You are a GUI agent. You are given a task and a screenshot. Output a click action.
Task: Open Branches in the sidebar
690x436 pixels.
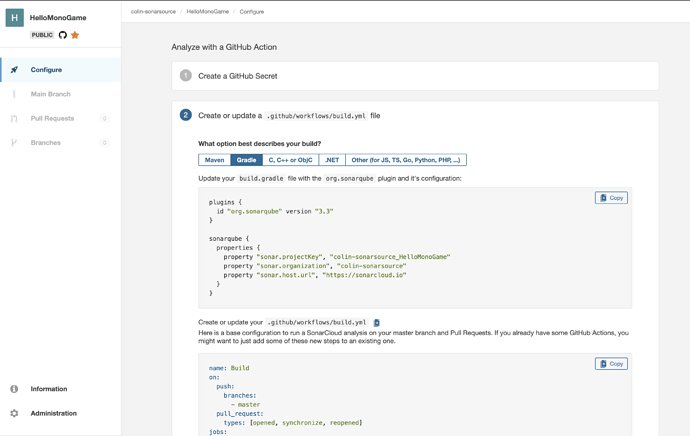61,143
